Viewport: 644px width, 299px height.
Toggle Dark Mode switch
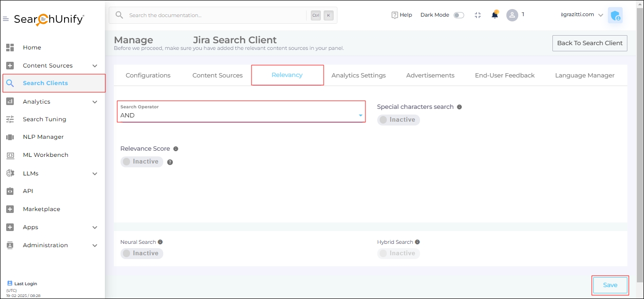pos(458,15)
